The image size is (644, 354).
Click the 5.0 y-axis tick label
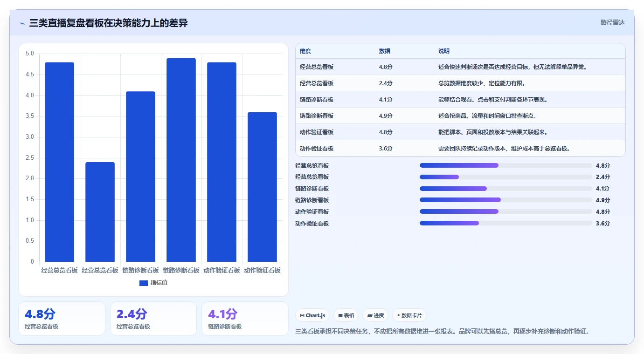[29, 54]
